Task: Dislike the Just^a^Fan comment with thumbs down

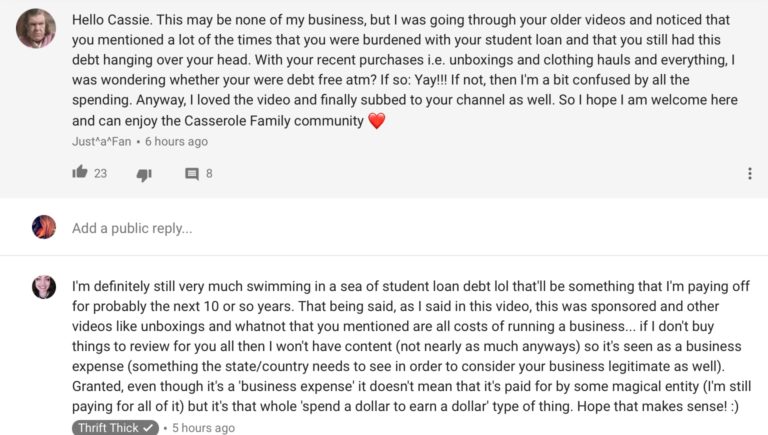Action: (143, 174)
